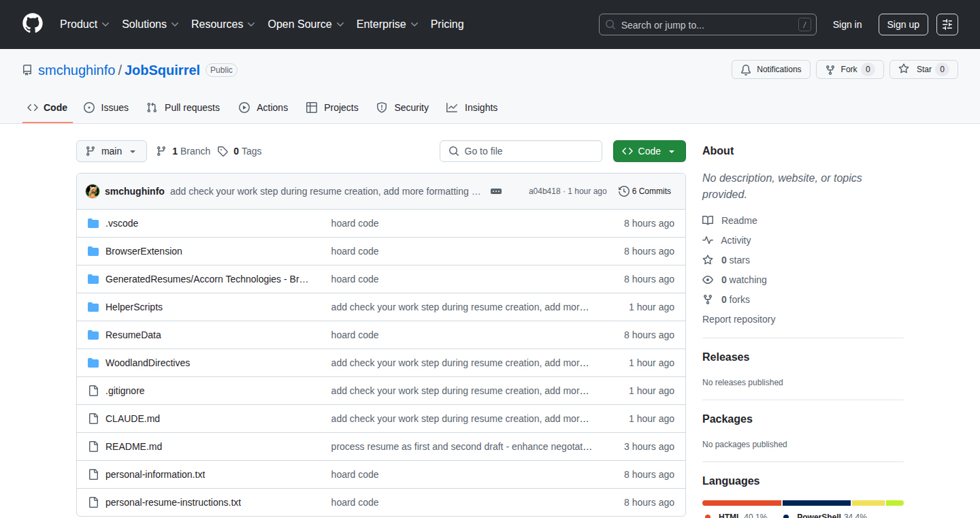Open hoard code commit for .vscode
The width and height of the screenshot is (980, 518).
click(x=355, y=223)
